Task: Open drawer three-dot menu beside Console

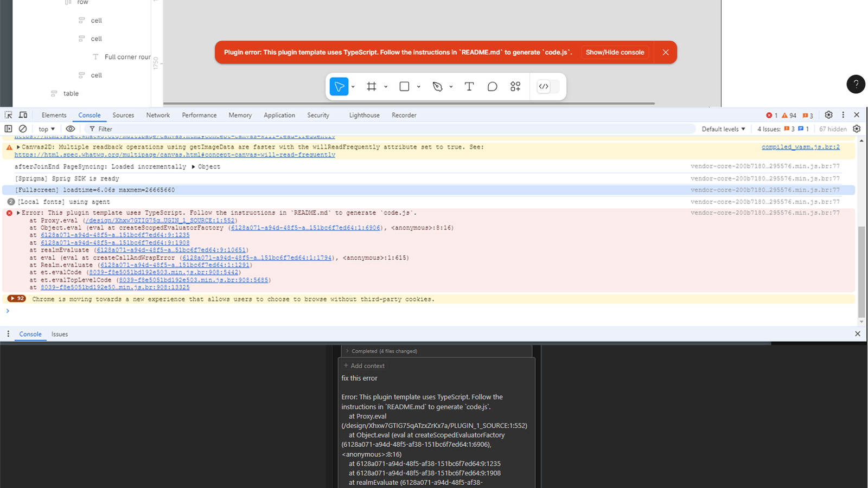Action: coord(8,334)
